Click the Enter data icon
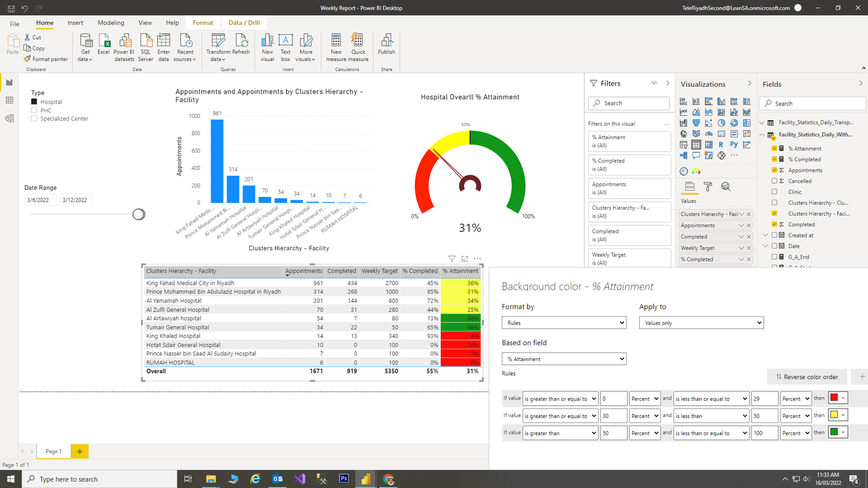Image resolution: width=868 pixels, height=488 pixels. (164, 47)
